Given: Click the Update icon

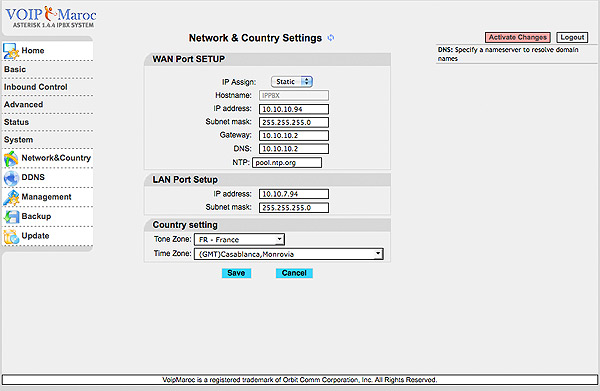Looking at the screenshot, I should pos(11,236).
